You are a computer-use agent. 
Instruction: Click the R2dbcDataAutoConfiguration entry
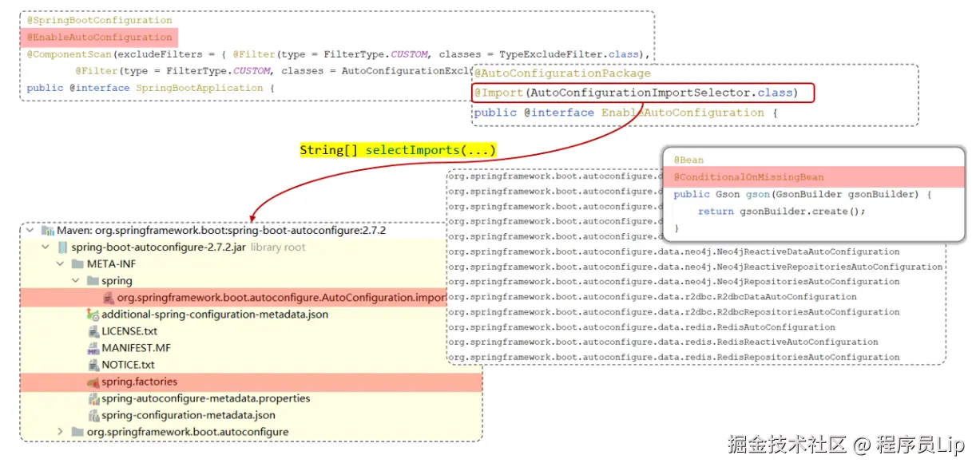point(652,297)
